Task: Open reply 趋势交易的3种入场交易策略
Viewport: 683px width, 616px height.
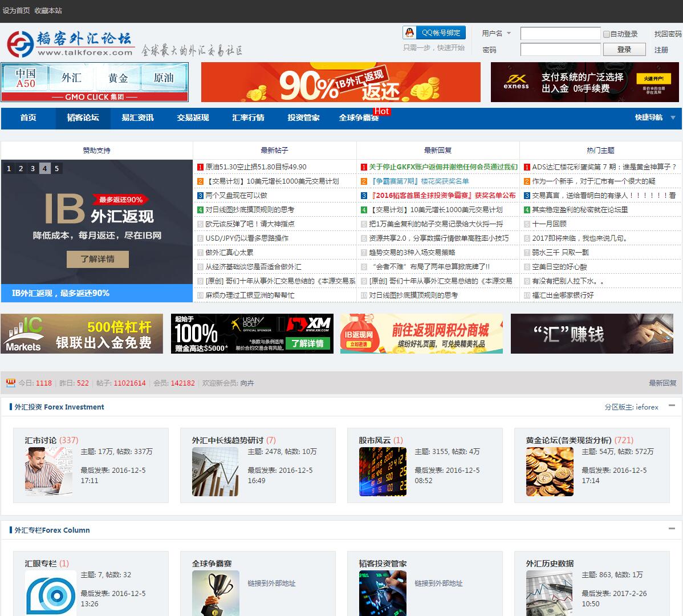Action: tap(412, 253)
